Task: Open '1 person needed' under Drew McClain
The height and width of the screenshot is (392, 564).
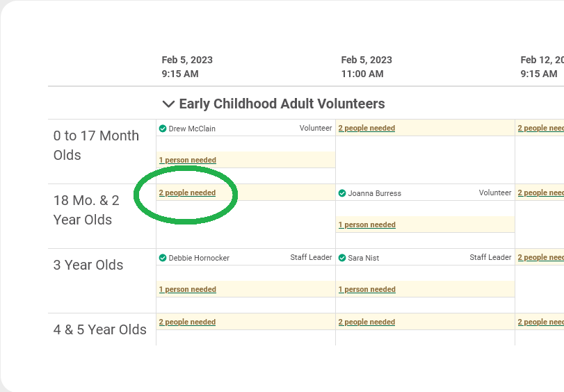Action: point(187,161)
